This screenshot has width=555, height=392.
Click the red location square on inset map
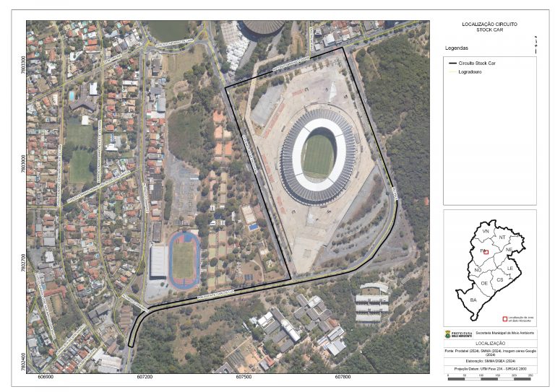[x=485, y=252]
